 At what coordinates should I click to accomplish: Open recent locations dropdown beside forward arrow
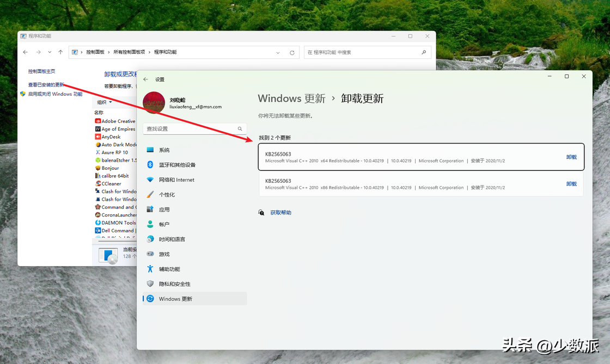click(50, 52)
